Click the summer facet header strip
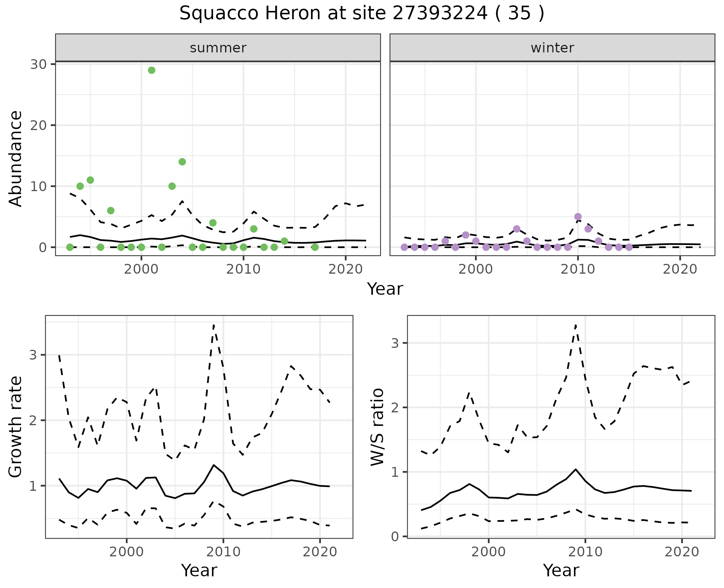724x588 pixels. click(218, 48)
